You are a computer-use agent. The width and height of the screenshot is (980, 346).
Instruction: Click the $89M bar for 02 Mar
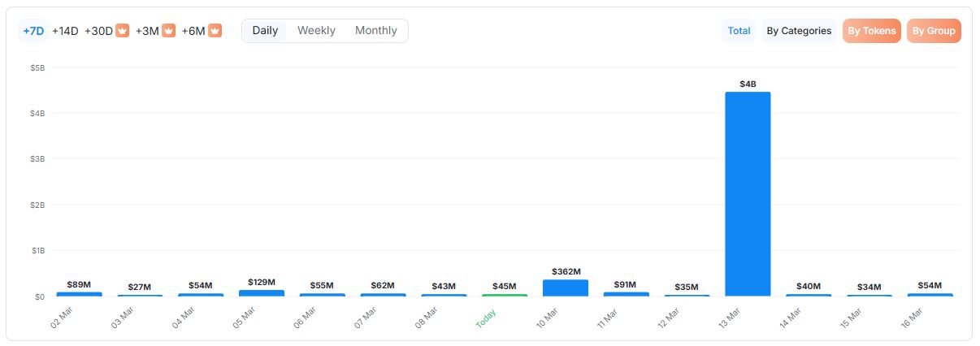[x=79, y=293]
